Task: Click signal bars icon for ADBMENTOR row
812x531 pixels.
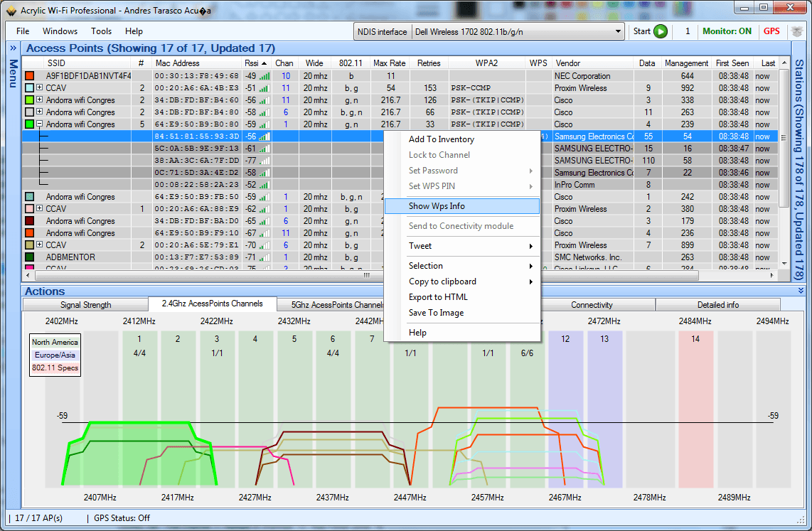Action: (265, 257)
